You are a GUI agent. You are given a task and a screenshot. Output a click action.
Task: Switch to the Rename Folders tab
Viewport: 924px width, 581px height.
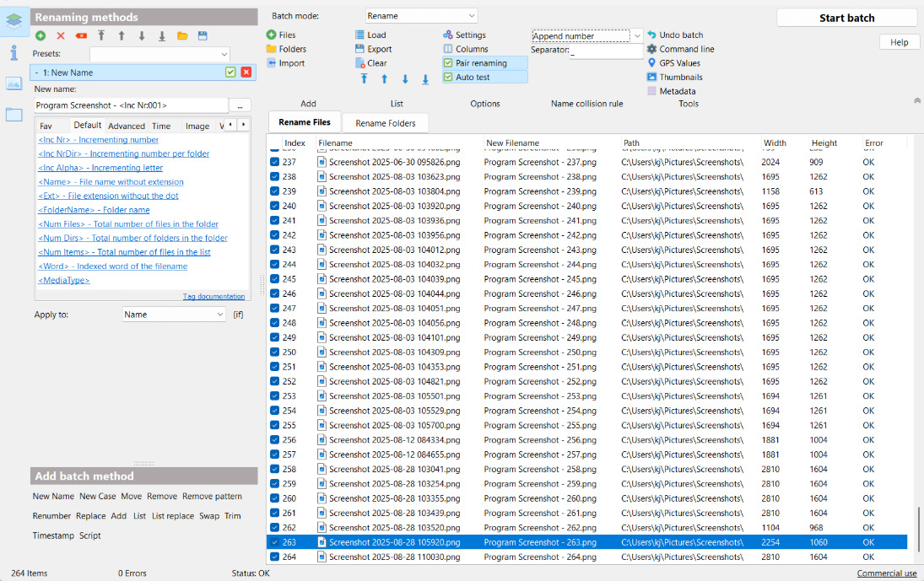pyautogui.click(x=385, y=123)
